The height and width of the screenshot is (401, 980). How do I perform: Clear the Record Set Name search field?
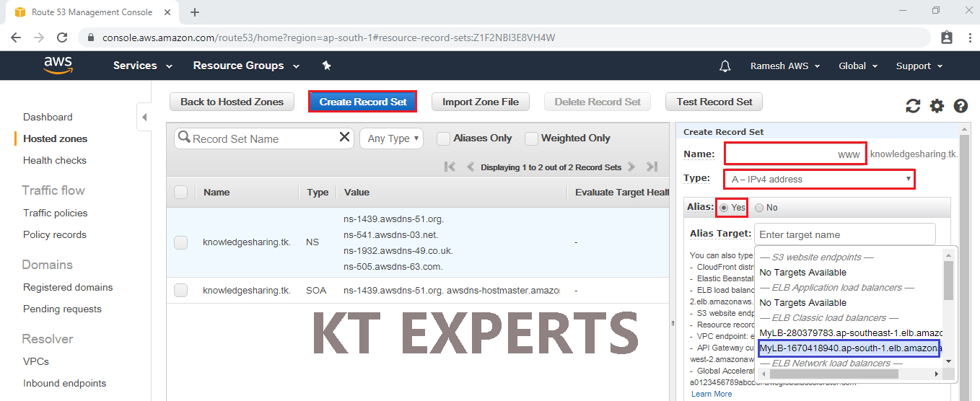[344, 138]
